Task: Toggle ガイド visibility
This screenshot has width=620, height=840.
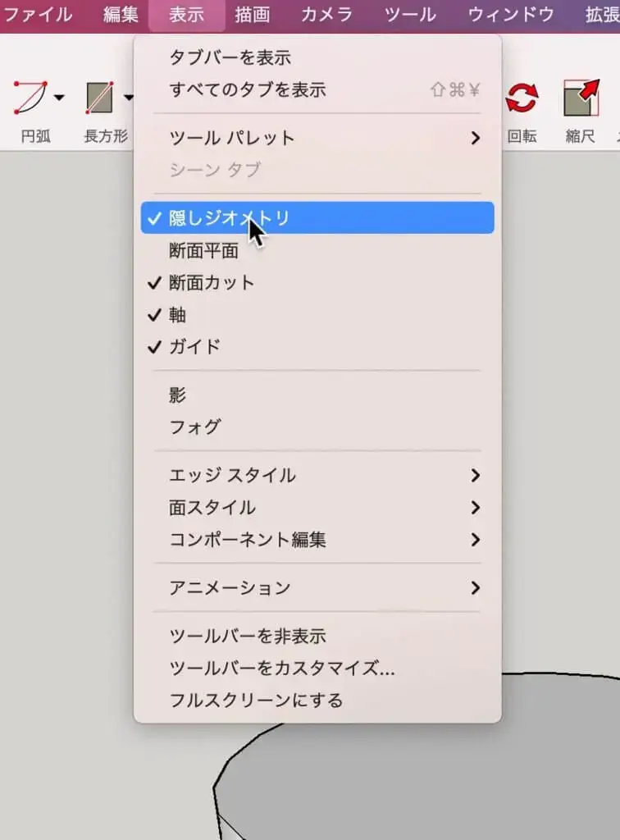Action: coord(317,347)
